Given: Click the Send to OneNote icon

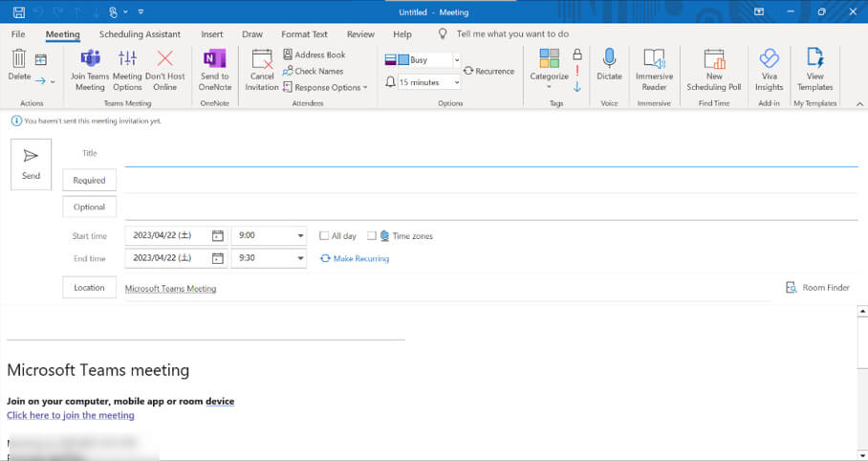Looking at the screenshot, I should click(215, 59).
